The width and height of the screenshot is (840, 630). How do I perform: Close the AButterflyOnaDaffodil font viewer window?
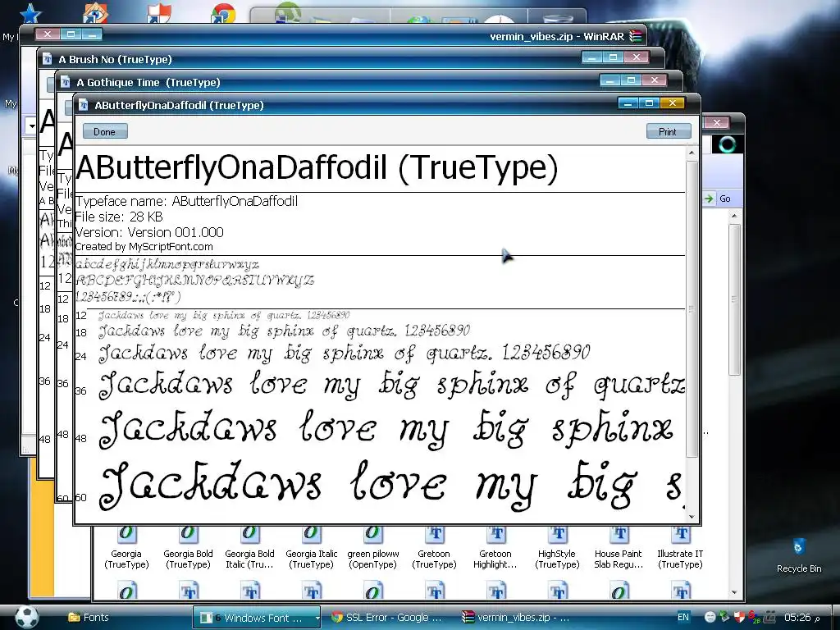pos(673,103)
